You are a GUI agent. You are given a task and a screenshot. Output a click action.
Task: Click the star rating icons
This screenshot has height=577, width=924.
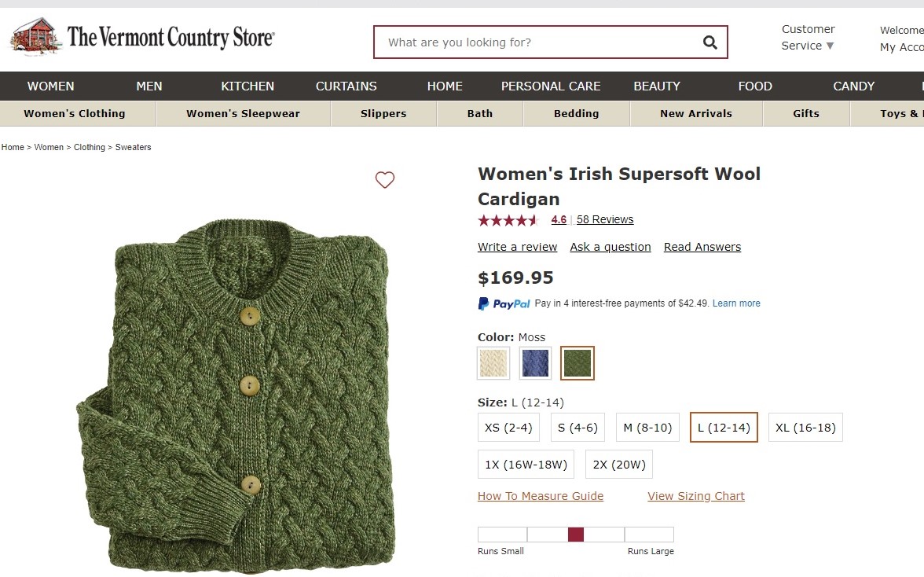[x=508, y=220]
